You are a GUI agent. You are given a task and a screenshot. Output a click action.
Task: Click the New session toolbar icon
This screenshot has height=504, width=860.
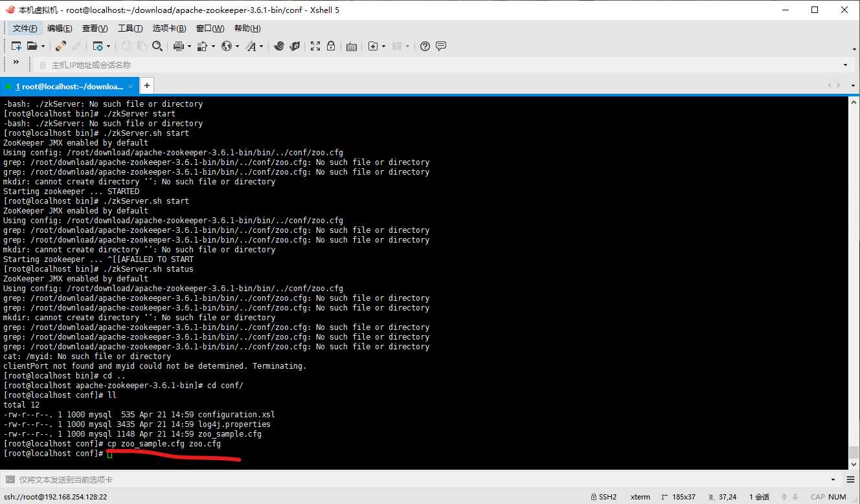(x=16, y=46)
